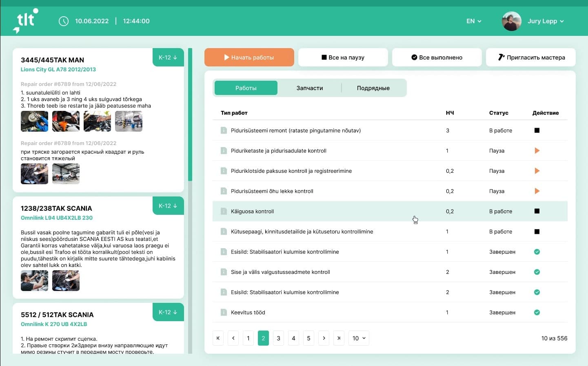
Task: Resume Pidurisüsteemi õhu lekke kontroll job
Action: click(x=537, y=191)
